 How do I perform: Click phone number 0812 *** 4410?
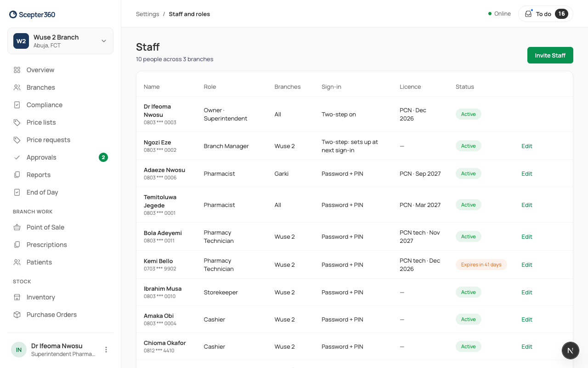[159, 351]
